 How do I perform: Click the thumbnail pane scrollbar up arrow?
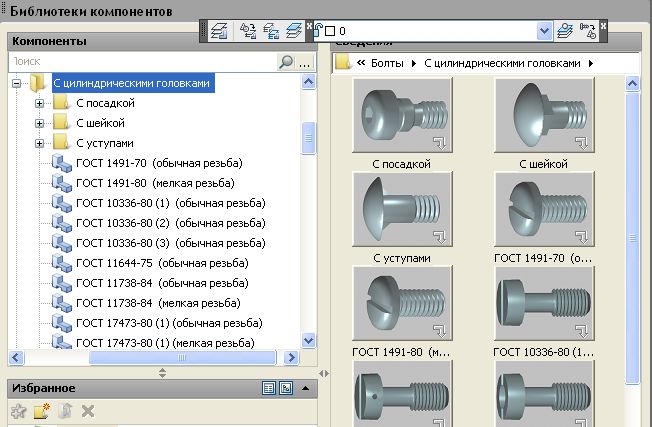pyautogui.click(x=632, y=84)
